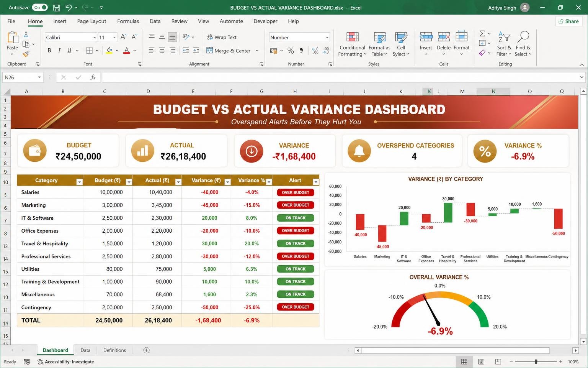
Task: Click the Share button
Action: (x=568, y=21)
